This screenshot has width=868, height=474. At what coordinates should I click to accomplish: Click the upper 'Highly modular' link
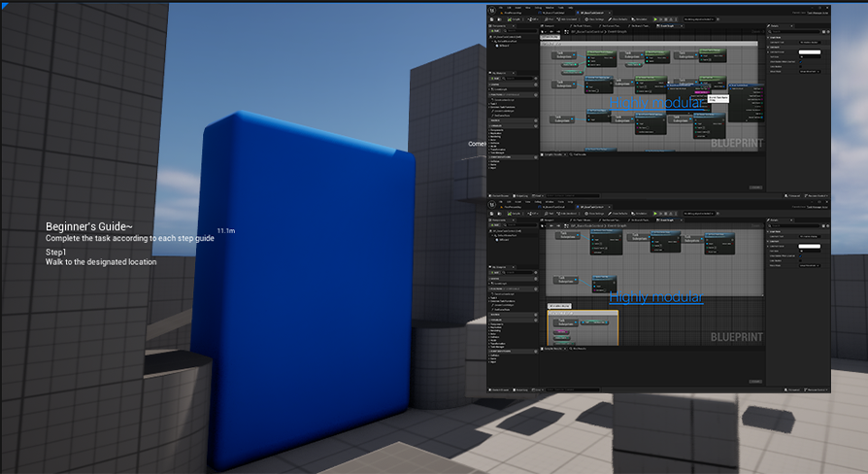click(656, 103)
